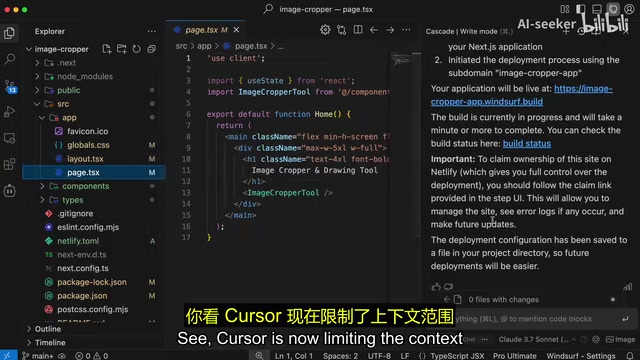Image resolution: width=640 pixels, height=360 pixels.
Task: Click the editor minimap preview
Action: tap(401, 60)
